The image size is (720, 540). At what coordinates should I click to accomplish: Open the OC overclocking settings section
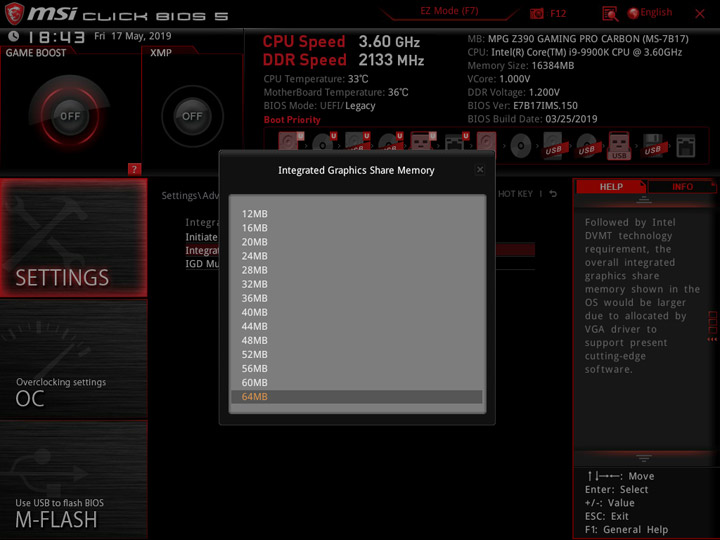click(73, 360)
